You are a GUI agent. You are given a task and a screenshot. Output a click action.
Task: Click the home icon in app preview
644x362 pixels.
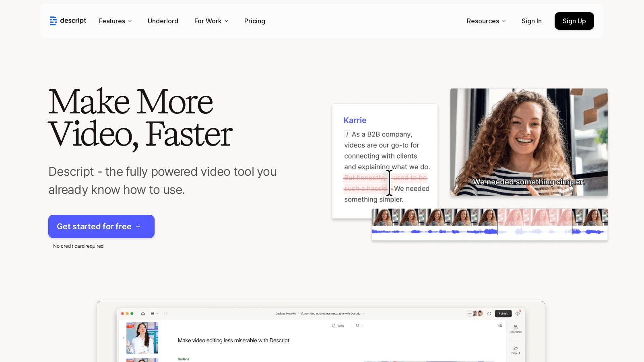tap(143, 314)
